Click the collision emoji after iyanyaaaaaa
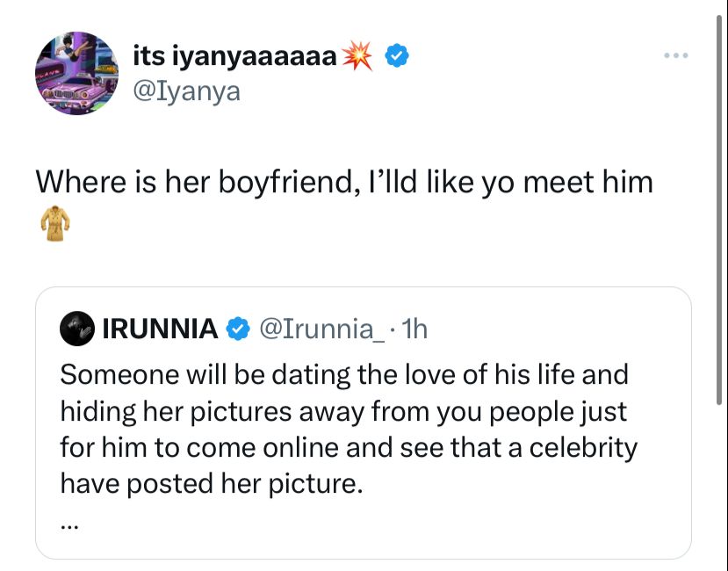The height and width of the screenshot is (571, 728). pos(357,57)
